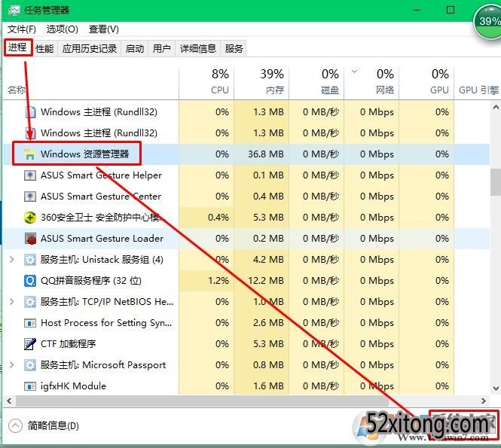
Task: Click the first Windows 主进程 (Rundll32) icon
Action: click(30, 112)
